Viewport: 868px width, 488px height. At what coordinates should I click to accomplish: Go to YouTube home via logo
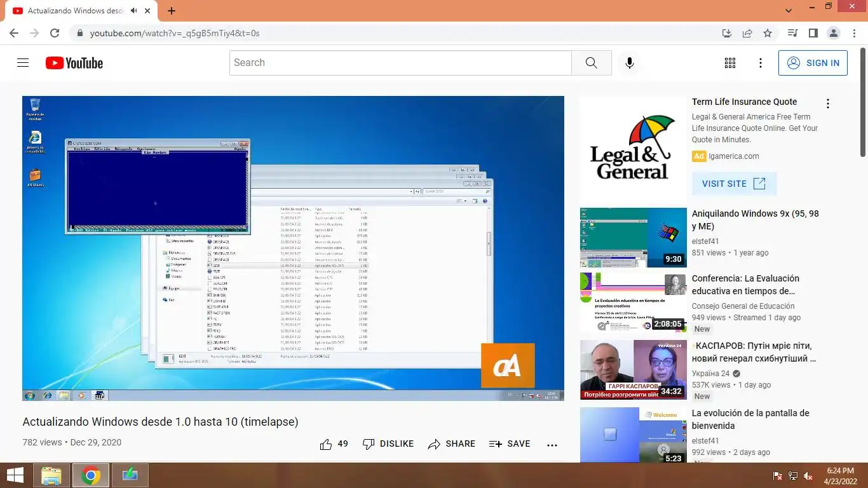pyautogui.click(x=74, y=63)
